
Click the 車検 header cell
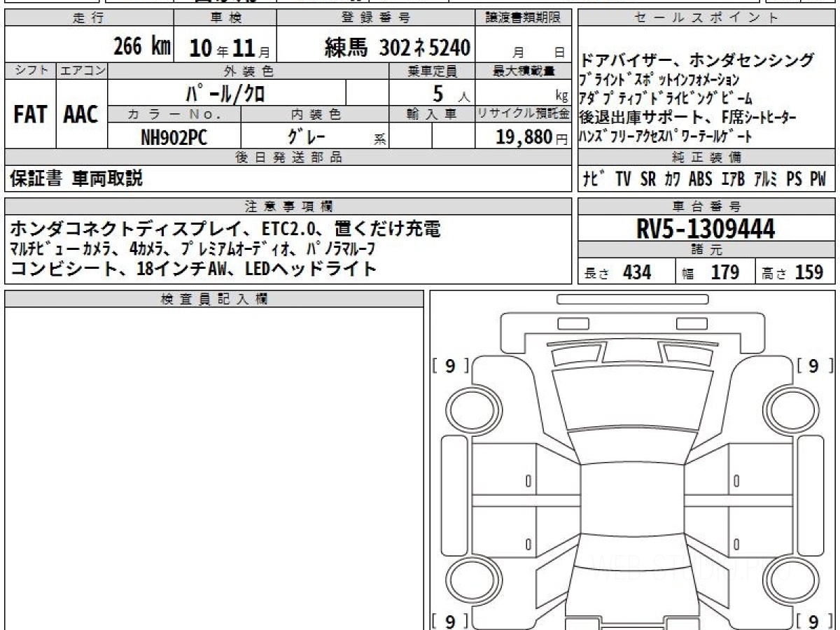(225, 18)
